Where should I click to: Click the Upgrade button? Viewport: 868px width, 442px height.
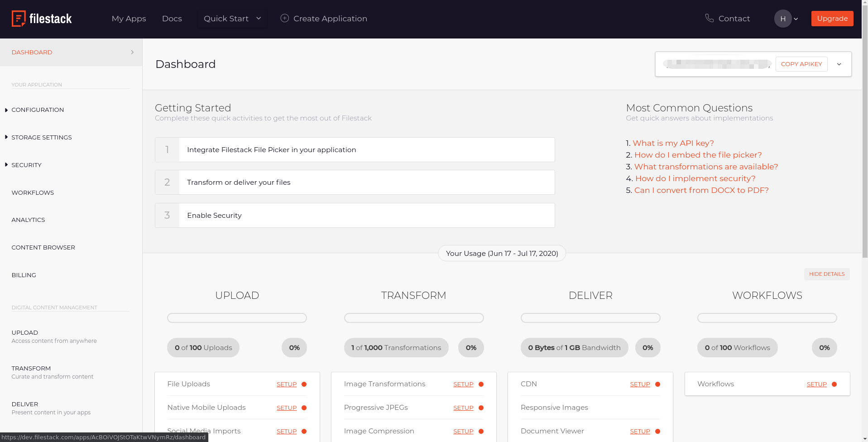coord(832,19)
